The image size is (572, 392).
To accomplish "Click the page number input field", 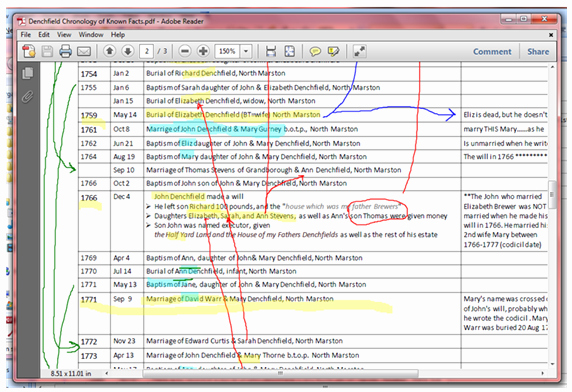I will pos(147,51).
